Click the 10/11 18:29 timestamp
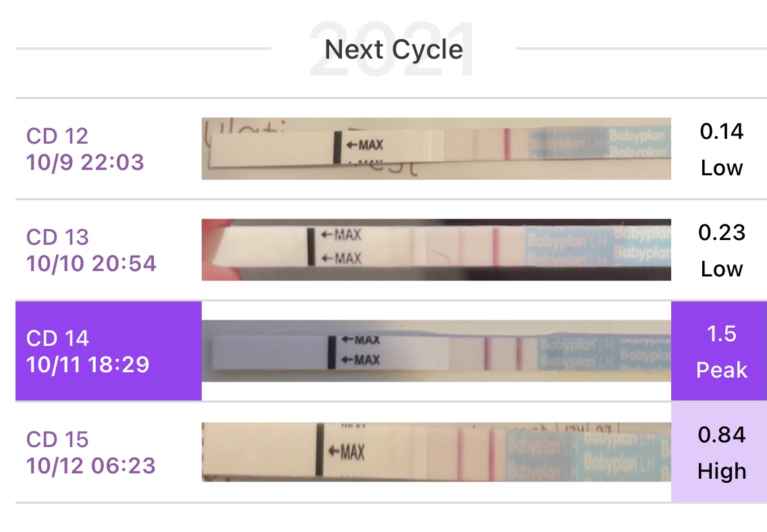 [x=88, y=364]
